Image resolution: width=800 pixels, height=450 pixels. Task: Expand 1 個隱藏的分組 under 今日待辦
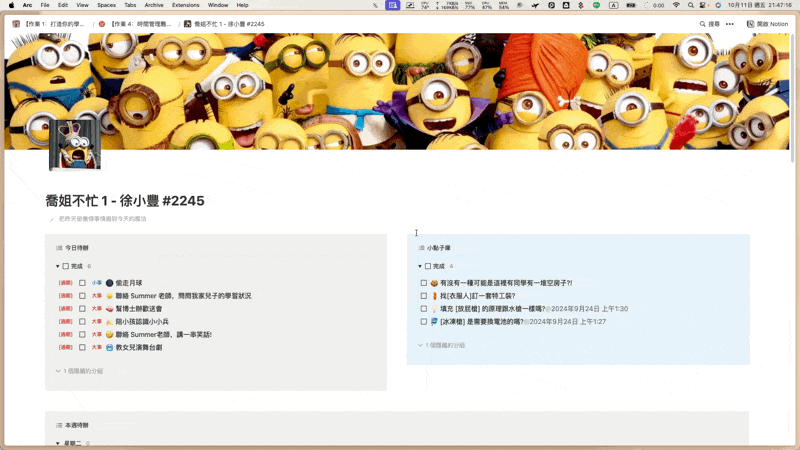80,371
